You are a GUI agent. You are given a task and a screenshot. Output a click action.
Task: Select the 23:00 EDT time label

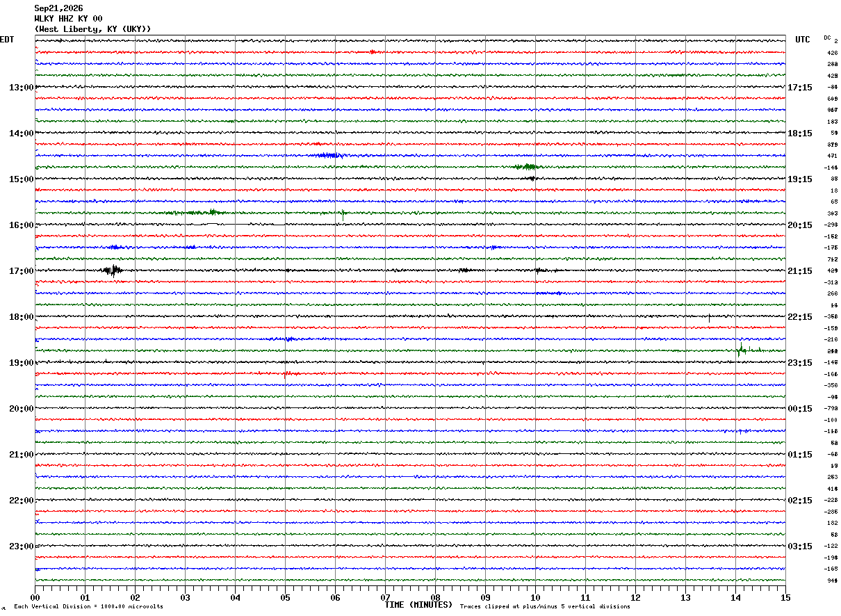[21, 546]
